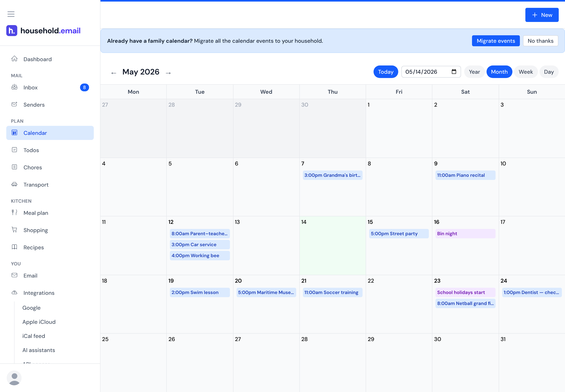Switch to Week view
565x392 pixels.
click(526, 72)
